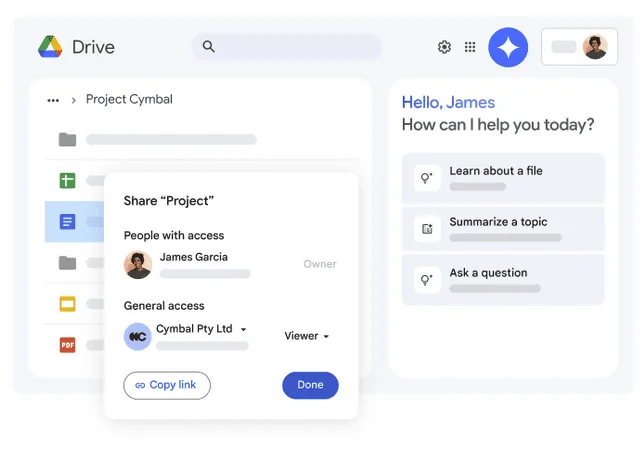Click the account profile picture in header

[x=595, y=47]
